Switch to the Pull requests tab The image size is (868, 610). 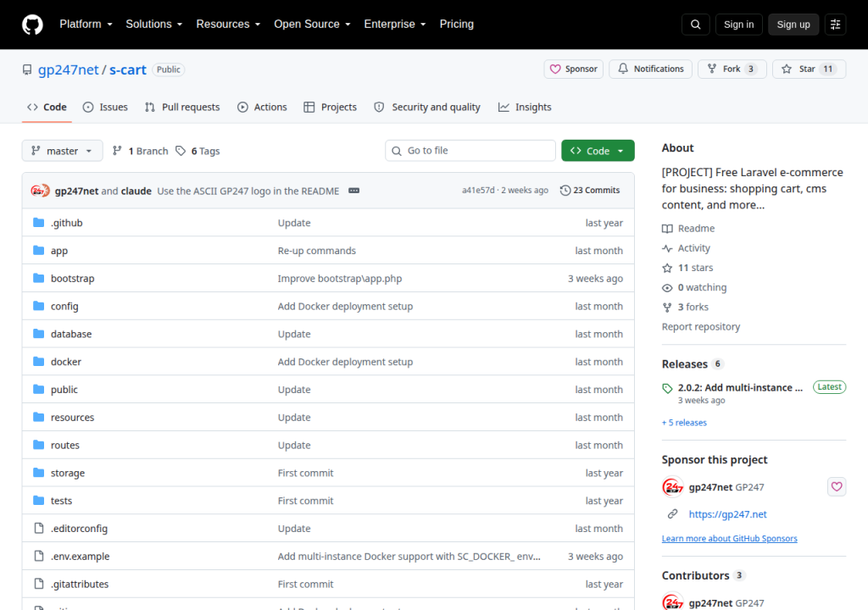click(x=182, y=108)
